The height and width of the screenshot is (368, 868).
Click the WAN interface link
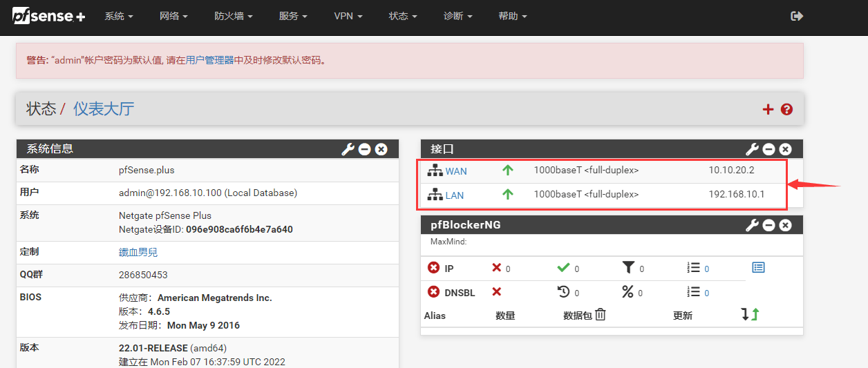click(456, 171)
